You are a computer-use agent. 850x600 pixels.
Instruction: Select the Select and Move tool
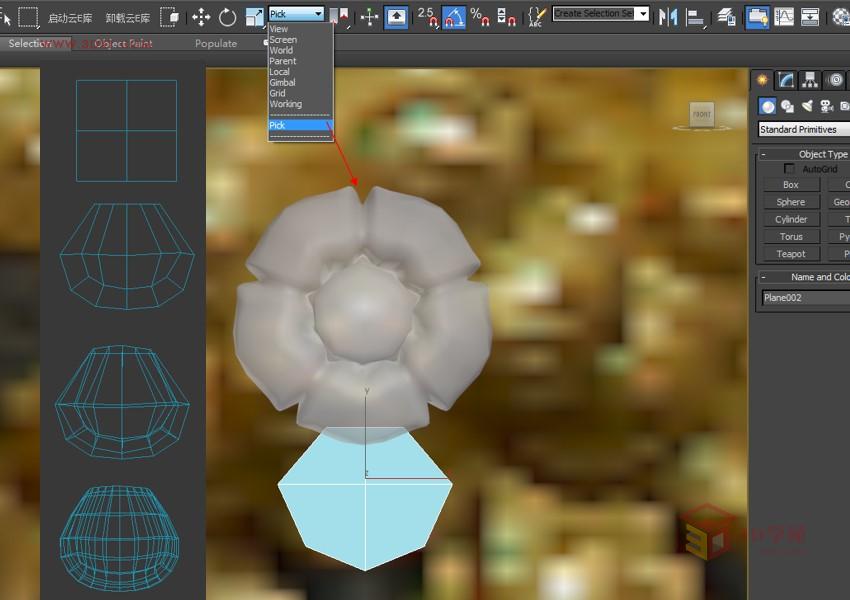(x=203, y=15)
